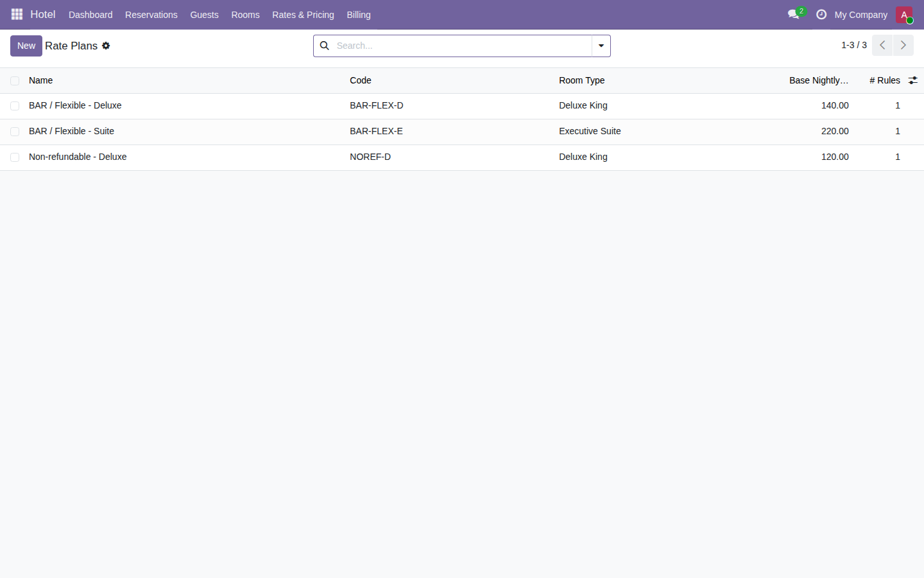Click Deluxe King in the NOREF-D row
This screenshot has height=578, width=924.
click(x=583, y=157)
